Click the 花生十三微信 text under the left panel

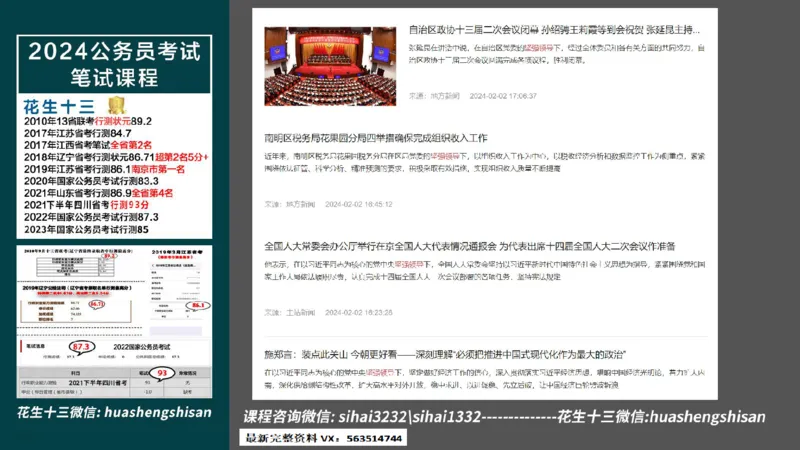[114, 412]
